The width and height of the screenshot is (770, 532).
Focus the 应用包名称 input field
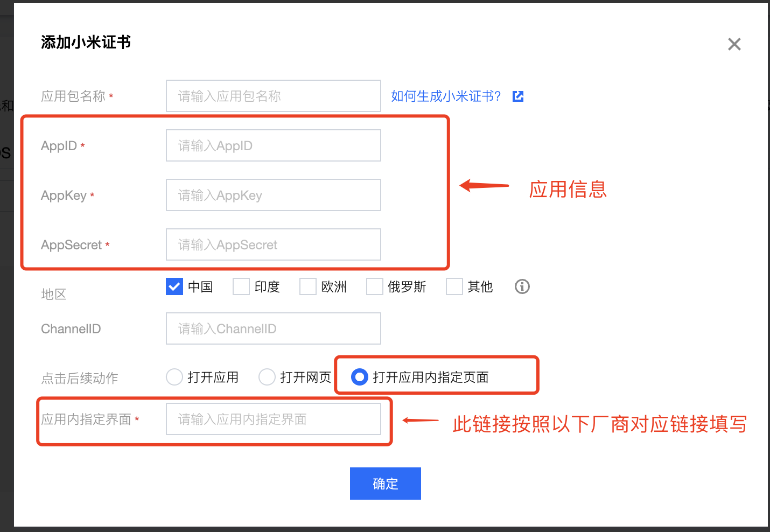[274, 96]
